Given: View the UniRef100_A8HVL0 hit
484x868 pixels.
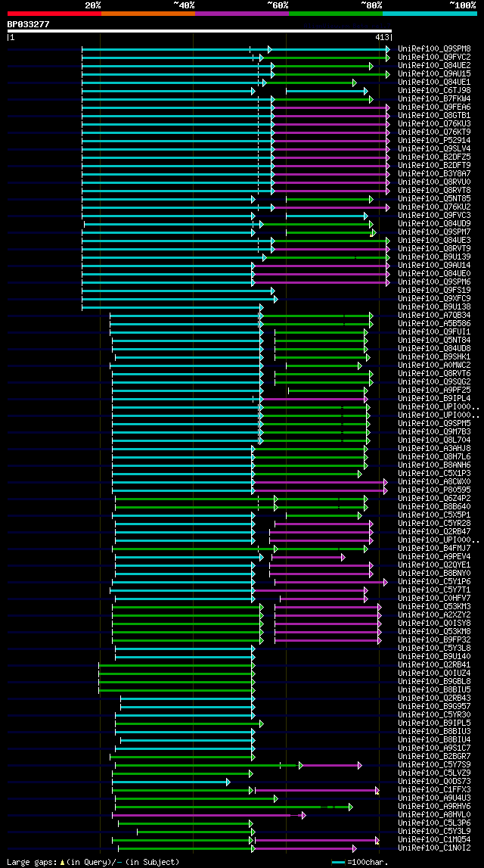Looking at the screenshot, I should 434,814.
